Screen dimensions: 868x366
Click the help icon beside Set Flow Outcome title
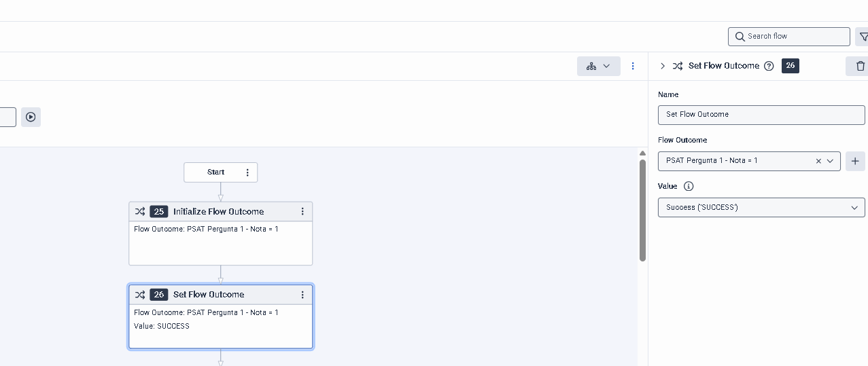point(769,66)
